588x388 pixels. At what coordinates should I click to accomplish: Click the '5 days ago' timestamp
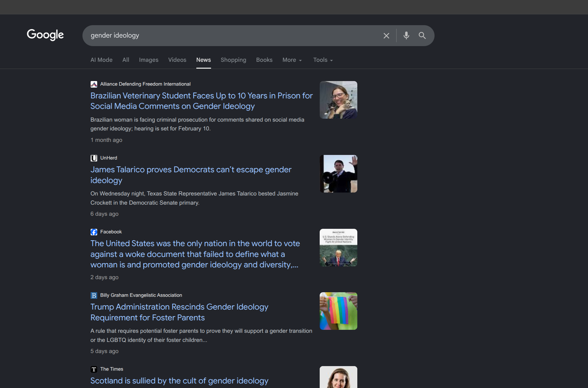104,351
